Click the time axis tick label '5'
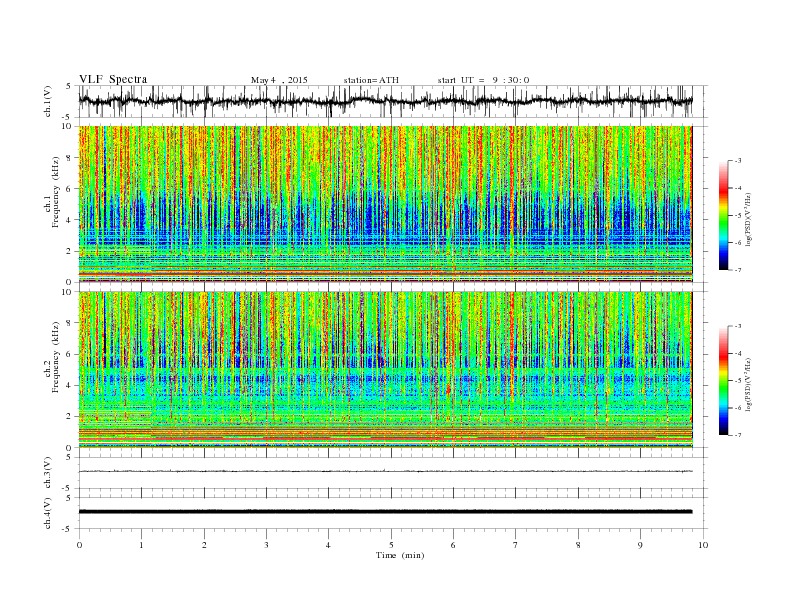This screenshot has height=612, width=792. pyautogui.click(x=391, y=545)
